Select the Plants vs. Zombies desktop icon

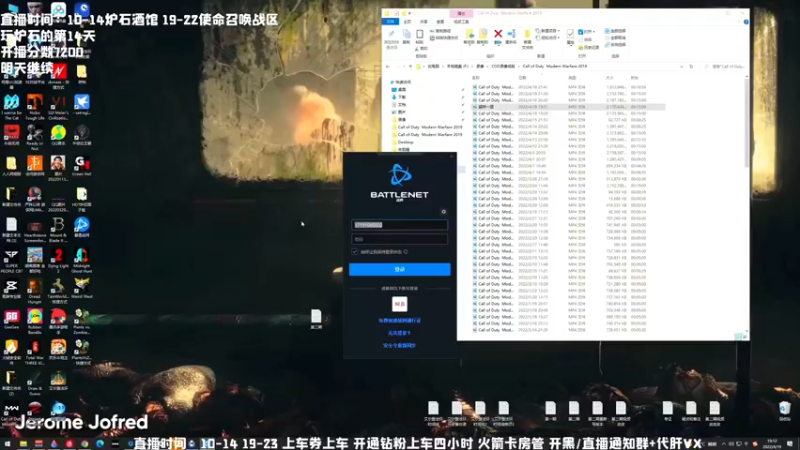[x=82, y=321]
